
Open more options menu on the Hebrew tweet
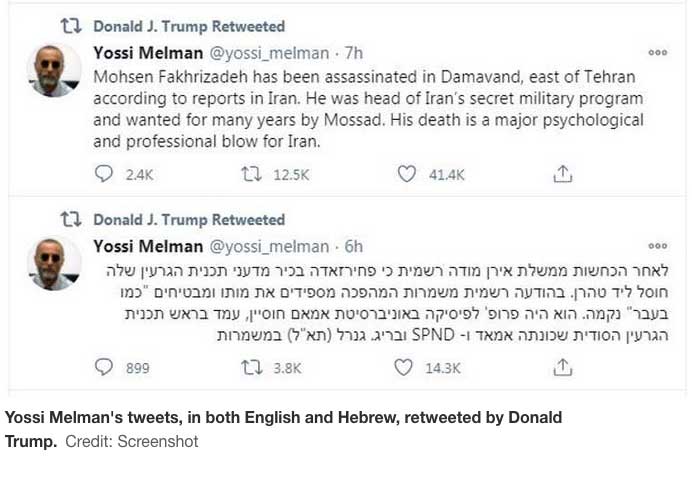[x=657, y=246]
